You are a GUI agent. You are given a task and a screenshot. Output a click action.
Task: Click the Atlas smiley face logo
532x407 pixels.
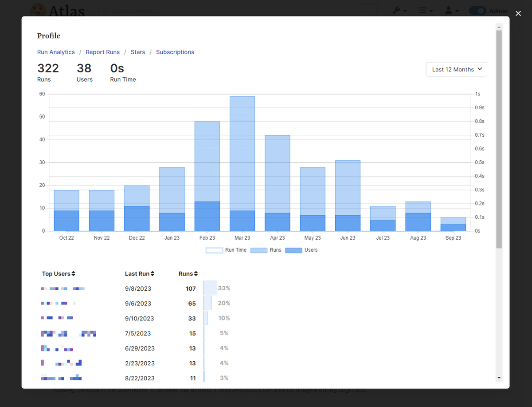coord(39,10)
